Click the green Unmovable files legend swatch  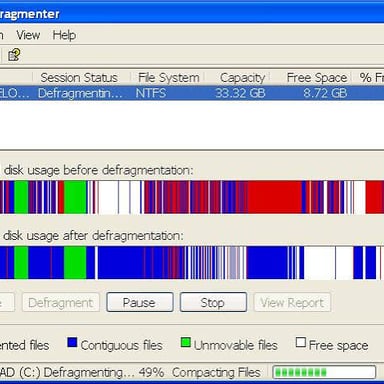click(x=186, y=342)
